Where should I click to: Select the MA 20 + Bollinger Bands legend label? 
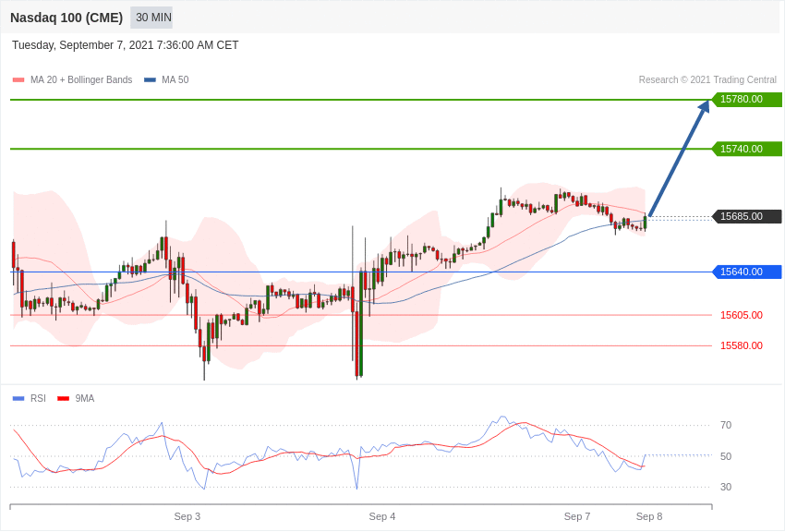click(x=81, y=79)
